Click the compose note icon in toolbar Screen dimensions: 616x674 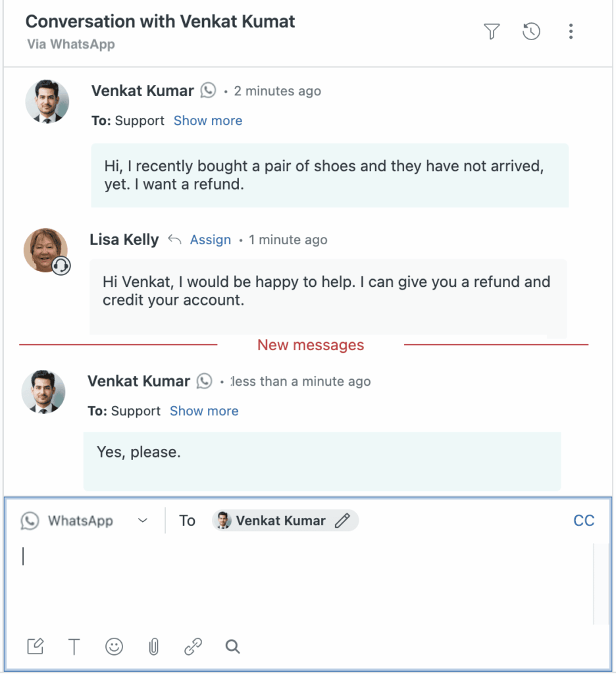point(36,647)
